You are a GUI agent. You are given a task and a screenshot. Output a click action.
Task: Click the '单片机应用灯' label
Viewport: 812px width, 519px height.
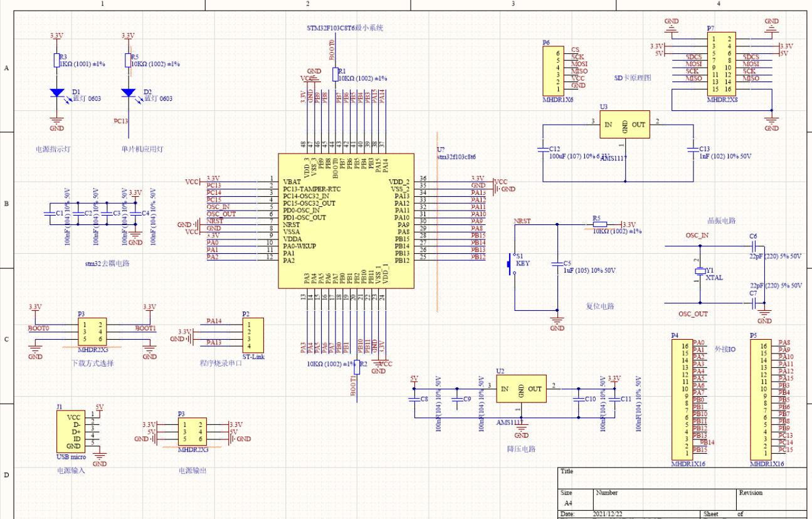(142, 149)
